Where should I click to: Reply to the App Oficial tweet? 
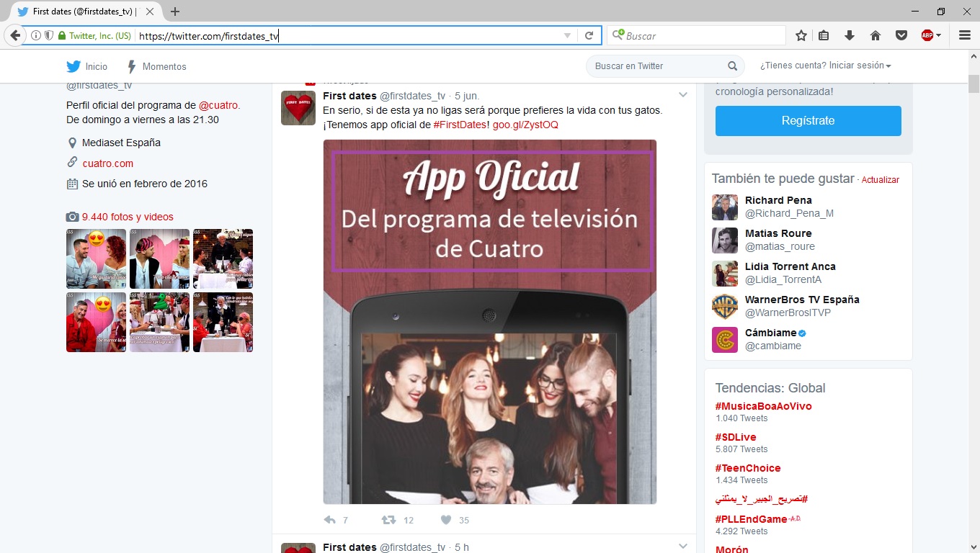pos(330,520)
